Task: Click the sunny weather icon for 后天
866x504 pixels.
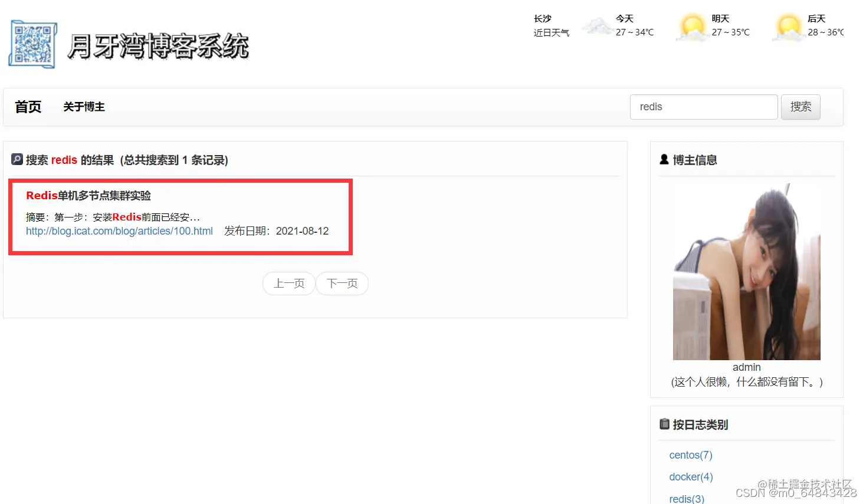Action: (789, 27)
